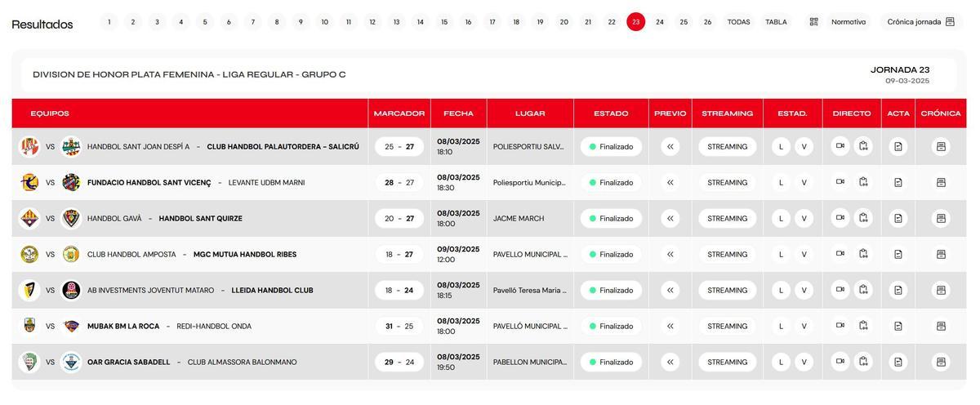
Task: Expand previo chevrons for Mubak BM La Roca match
Action: click(x=670, y=326)
